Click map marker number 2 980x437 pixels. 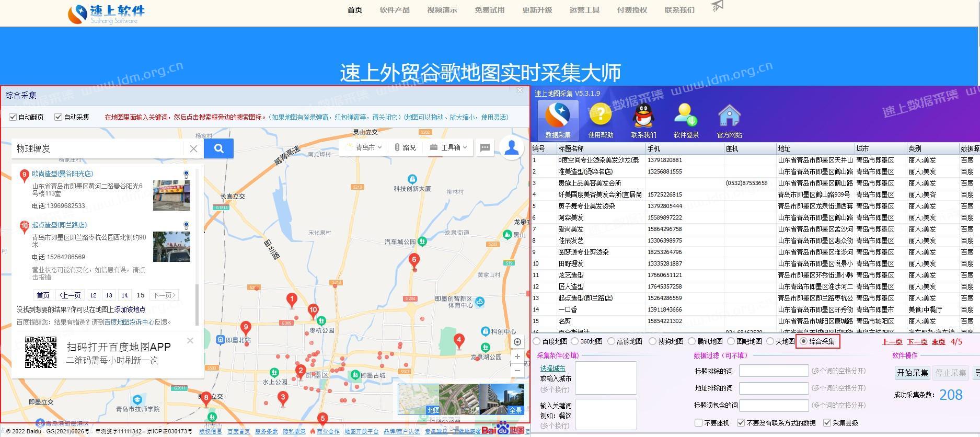300,372
